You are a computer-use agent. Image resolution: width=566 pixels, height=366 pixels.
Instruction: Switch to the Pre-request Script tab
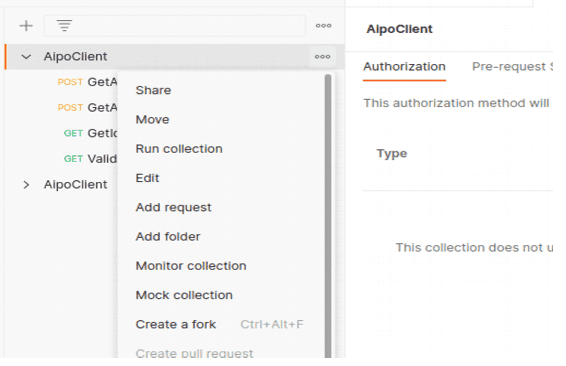coord(512,67)
